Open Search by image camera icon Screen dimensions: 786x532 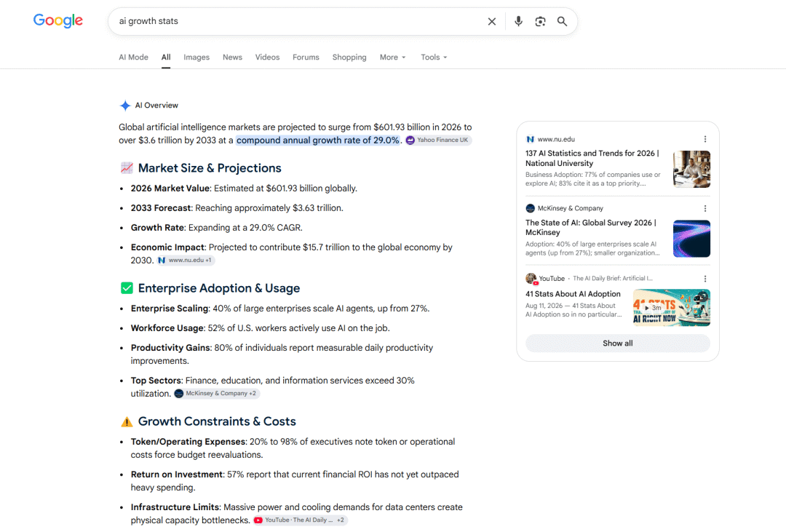coord(540,21)
